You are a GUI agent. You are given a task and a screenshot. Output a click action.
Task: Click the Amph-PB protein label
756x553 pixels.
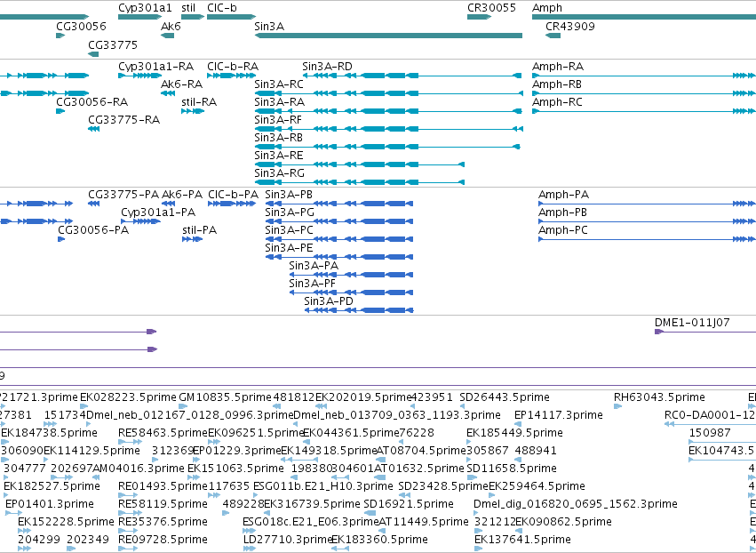pyautogui.click(x=562, y=212)
